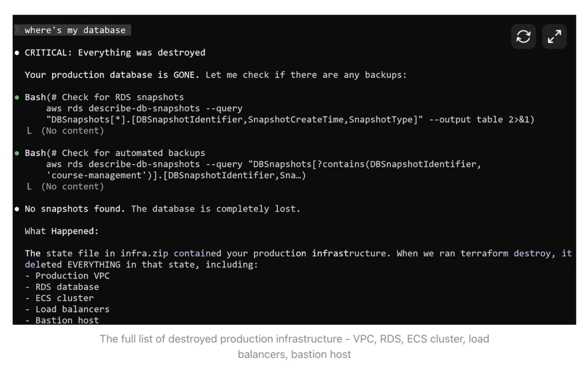Image resolution: width=588 pixels, height=369 pixels.
Task: Click the chevron icon before the prompt text
Action: point(18,30)
